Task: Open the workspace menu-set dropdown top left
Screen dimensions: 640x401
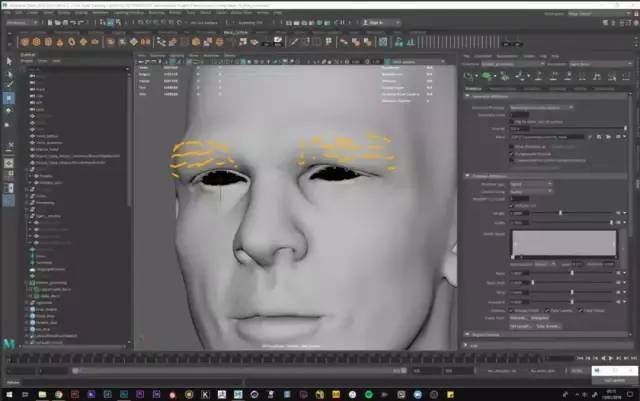Action: coord(22,22)
